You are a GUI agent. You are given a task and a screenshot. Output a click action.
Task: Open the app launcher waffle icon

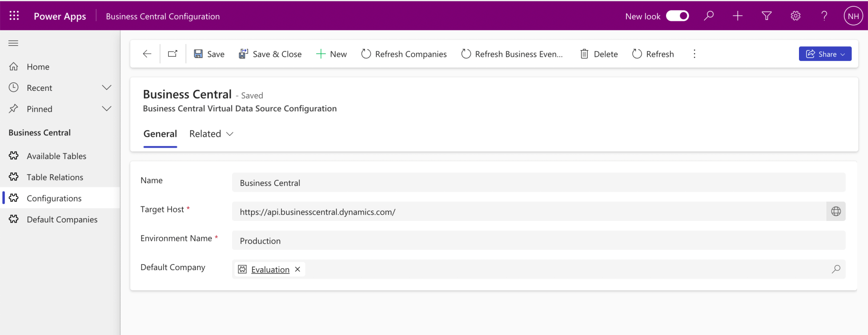click(x=14, y=16)
